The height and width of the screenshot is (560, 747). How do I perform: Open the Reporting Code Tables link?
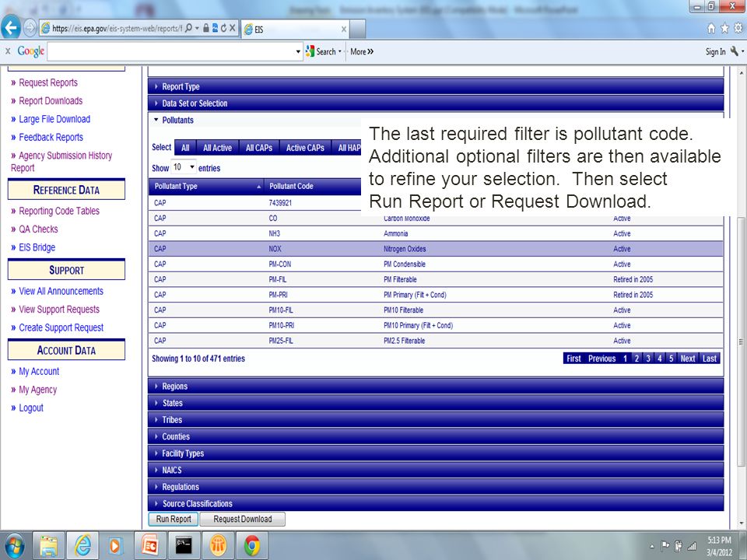pyautogui.click(x=59, y=211)
